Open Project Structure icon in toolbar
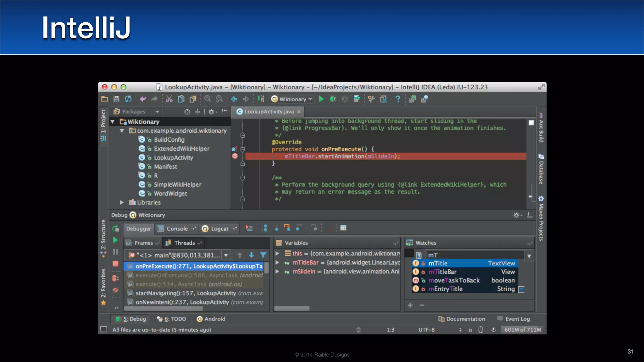This screenshot has height=362, width=644. click(x=383, y=99)
